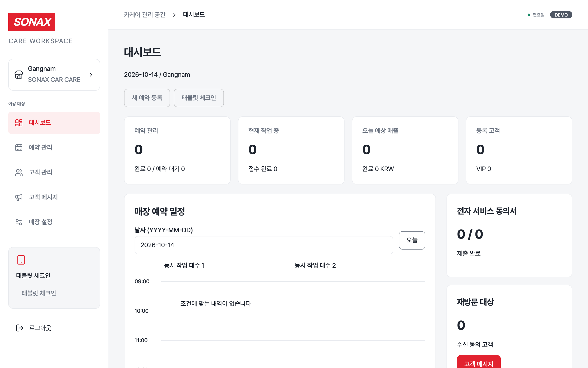Open the 예약 관리 stat card
The image size is (588, 368).
pyautogui.click(x=177, y=150)
